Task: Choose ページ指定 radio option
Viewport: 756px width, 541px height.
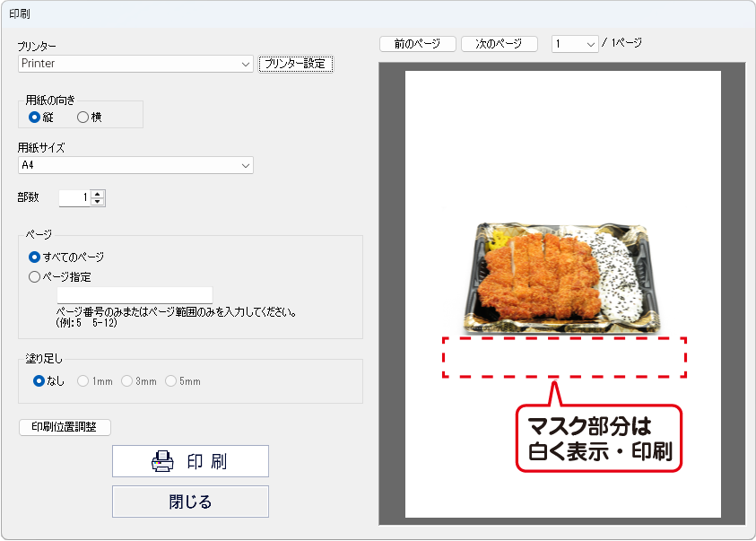Action: [35, 277]
